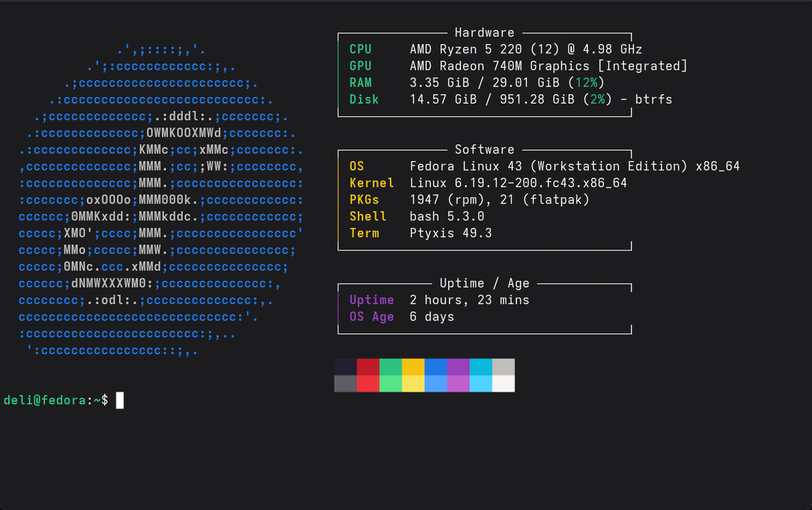Image resolution: width=812 pixels, height=510 pixels.
Task: Click the 'Software' section heading
Action: (x=484, y=149)
